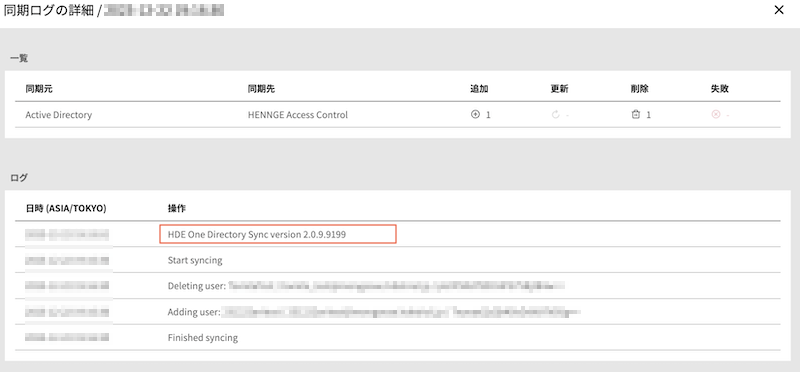The height and width of the screenshot is (372, 800).
Task: Click the 同期先 column header
Action: [x=261, y=89]
